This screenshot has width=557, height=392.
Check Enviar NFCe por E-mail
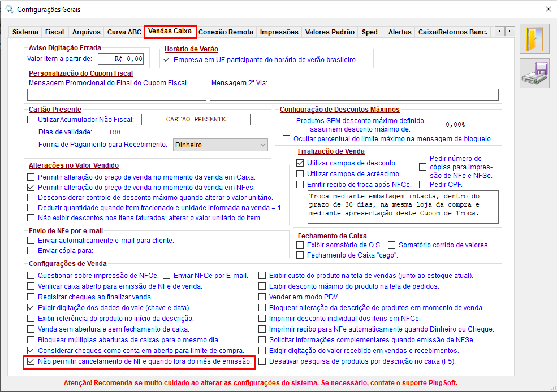tap(167, 275)
